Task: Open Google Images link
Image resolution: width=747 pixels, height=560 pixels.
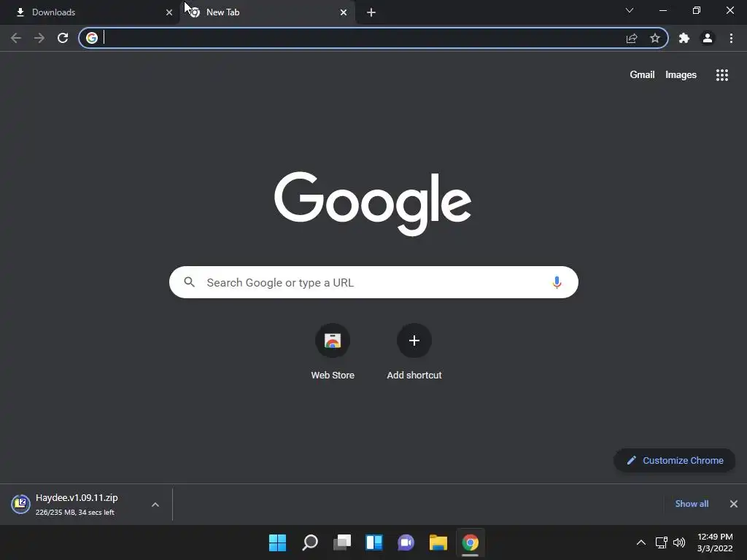Action: [681, 75]
